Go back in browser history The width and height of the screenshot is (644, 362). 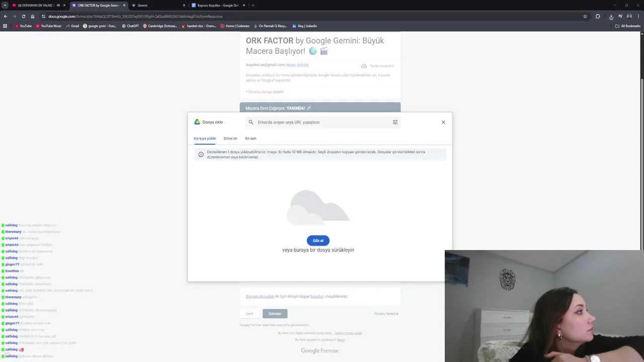pos(6,16)
